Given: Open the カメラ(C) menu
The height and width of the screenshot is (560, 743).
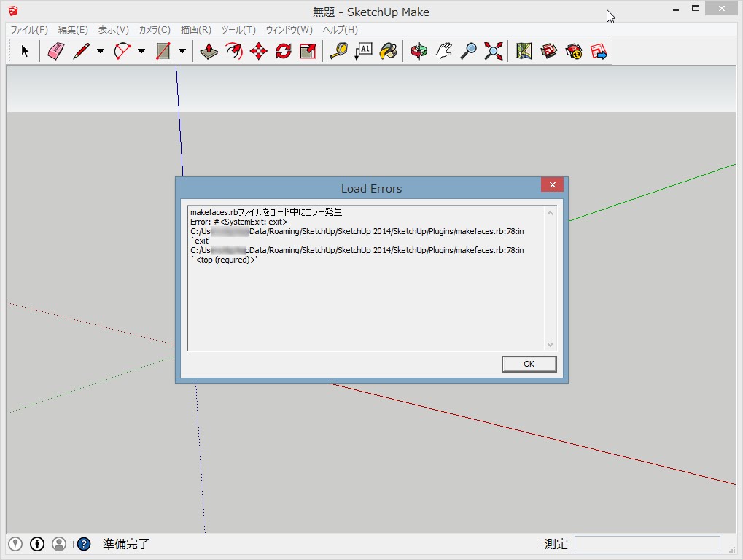Looking at the screenshot, I should pyautogui.click(x=155, y=29).
